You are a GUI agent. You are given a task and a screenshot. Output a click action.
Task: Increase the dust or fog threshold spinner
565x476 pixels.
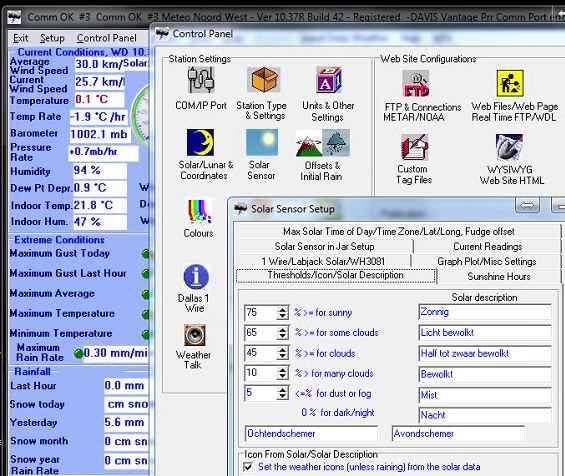[283, 390]
